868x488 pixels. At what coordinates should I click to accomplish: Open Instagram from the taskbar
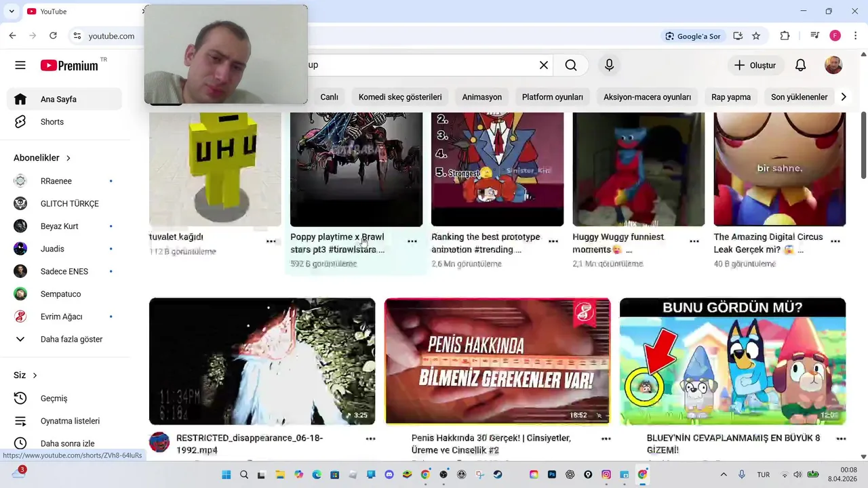pos(606,474)
